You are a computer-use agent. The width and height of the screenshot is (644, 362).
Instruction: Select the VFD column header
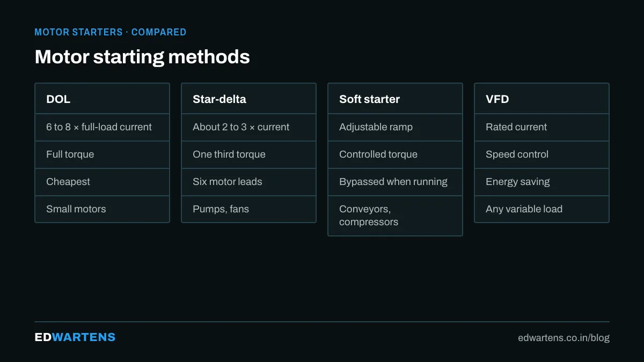(541, 99)
